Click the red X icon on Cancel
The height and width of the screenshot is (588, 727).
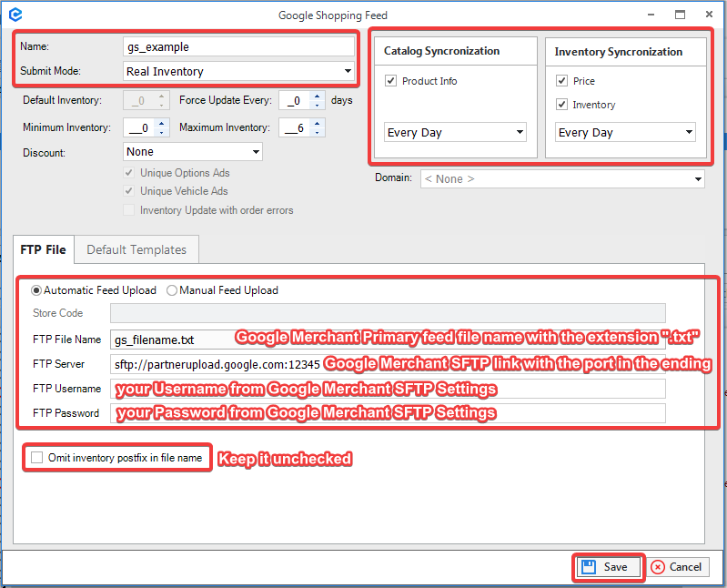coord(658,567)
